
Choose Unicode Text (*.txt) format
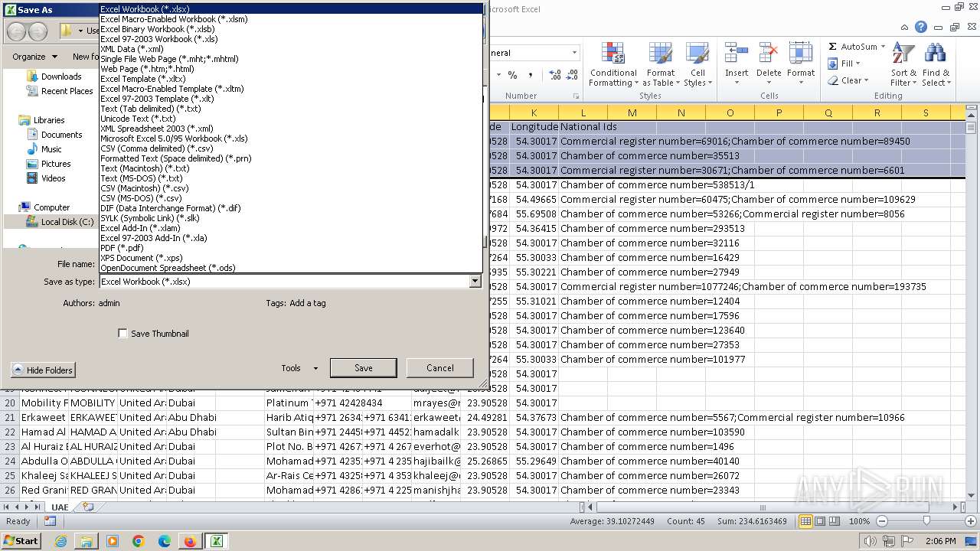(290, 119)
